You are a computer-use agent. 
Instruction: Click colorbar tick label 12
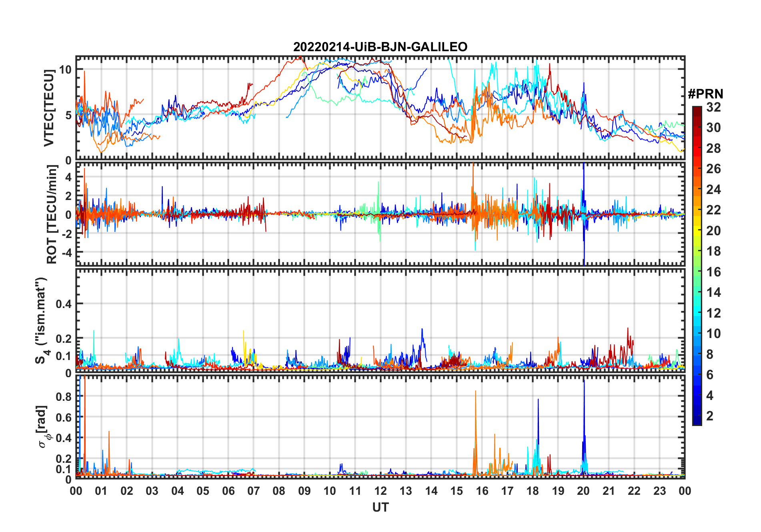click(x=713, y=313)
